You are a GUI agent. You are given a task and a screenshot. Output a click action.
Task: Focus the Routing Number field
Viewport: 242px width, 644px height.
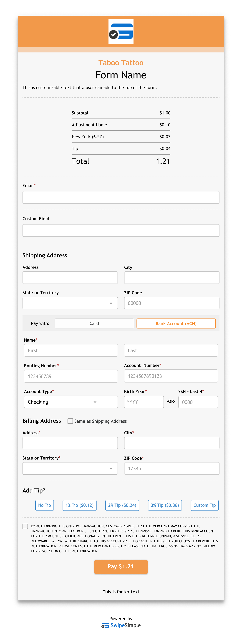pyautogui.click(x=71, y=376)
